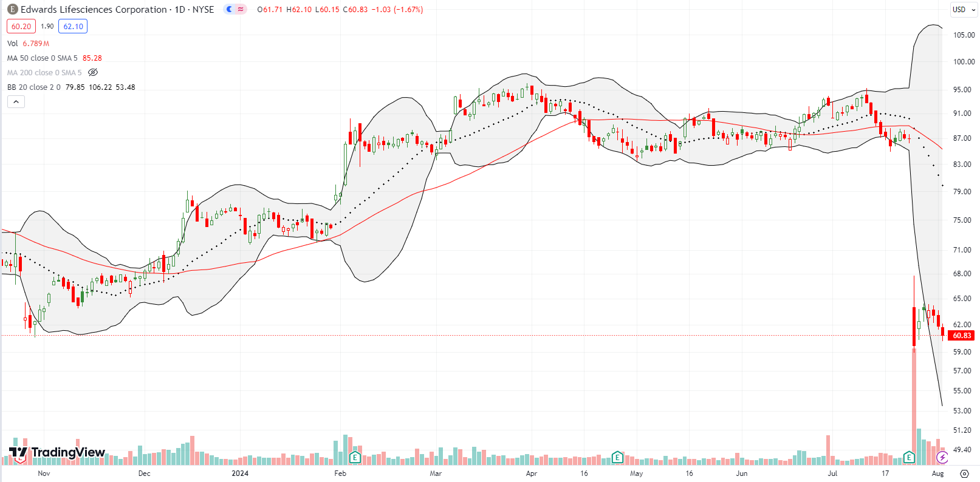980x482 pixels.
Task: Open the TradingView logo link
Action: click(57, 452)
